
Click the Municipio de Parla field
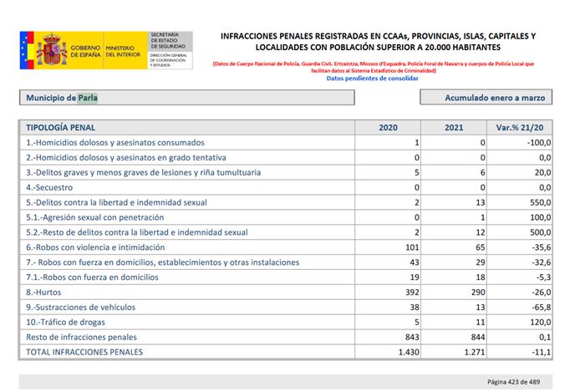[x=187, y=98]
